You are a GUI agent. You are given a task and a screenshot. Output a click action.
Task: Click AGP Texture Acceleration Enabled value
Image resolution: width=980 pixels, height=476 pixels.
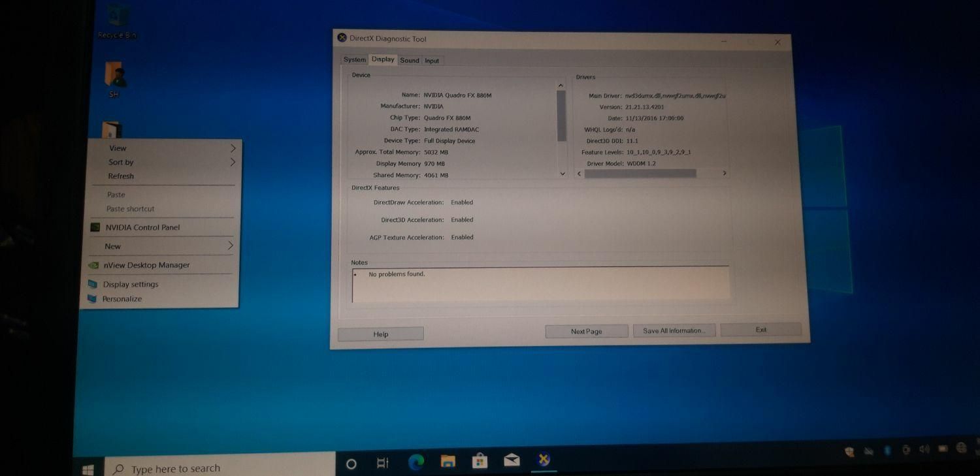[462, 238]
